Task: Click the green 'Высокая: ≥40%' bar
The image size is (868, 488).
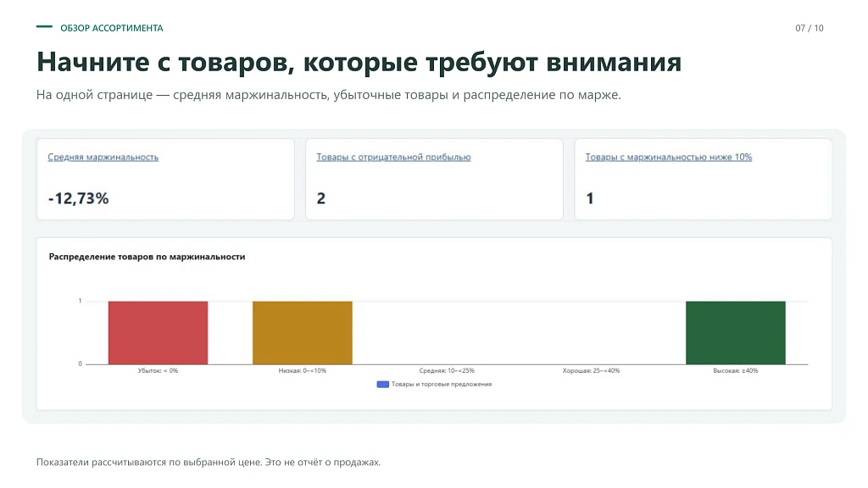Action: click(736, 332)
